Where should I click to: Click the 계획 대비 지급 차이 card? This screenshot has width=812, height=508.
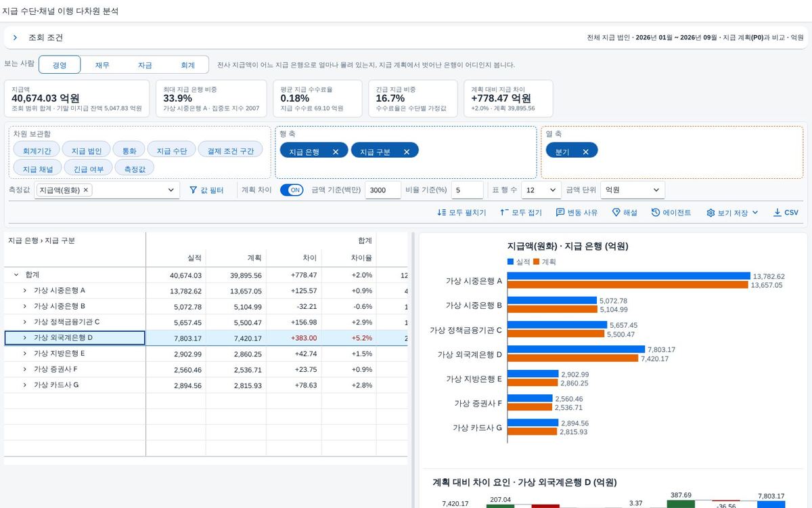(509, 98)
